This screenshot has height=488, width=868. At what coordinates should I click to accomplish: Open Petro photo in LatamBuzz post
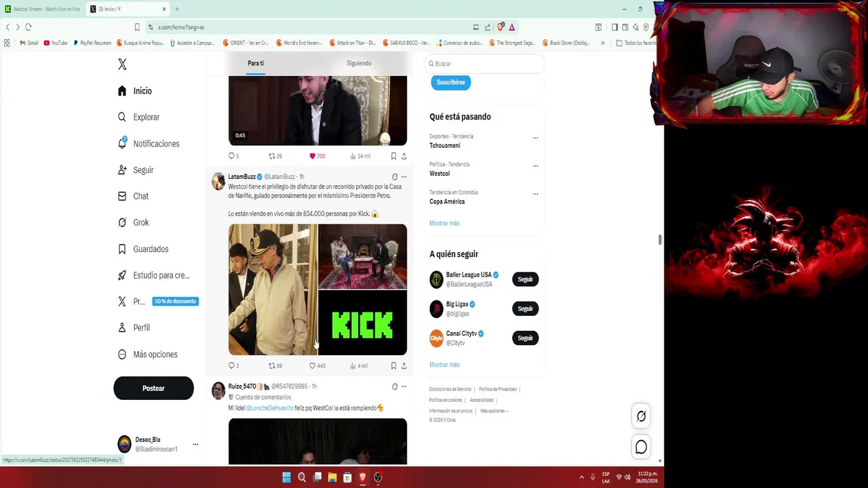click(x=273, y=289)
